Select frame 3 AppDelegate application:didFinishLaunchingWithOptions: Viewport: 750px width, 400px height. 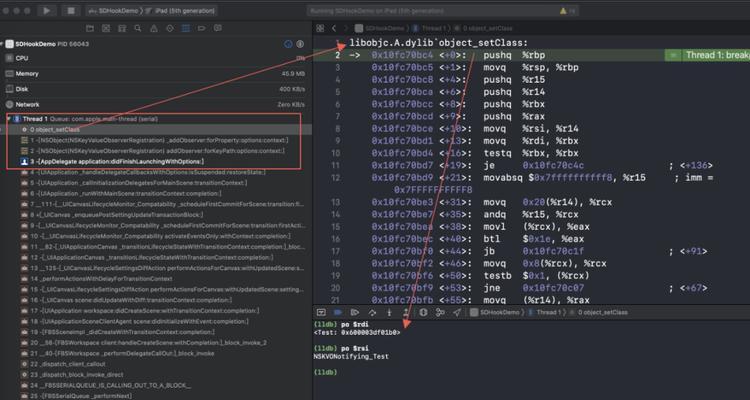click(x=156, y=162)
